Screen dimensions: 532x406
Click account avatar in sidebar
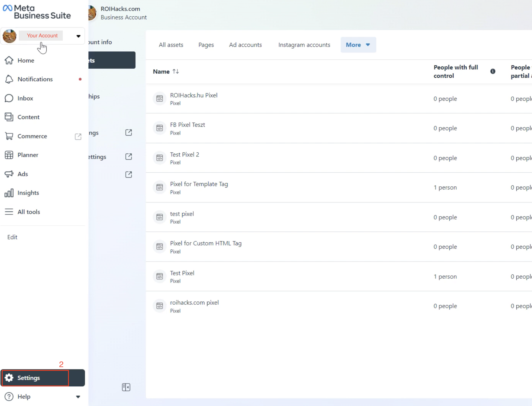coord(9,36)
